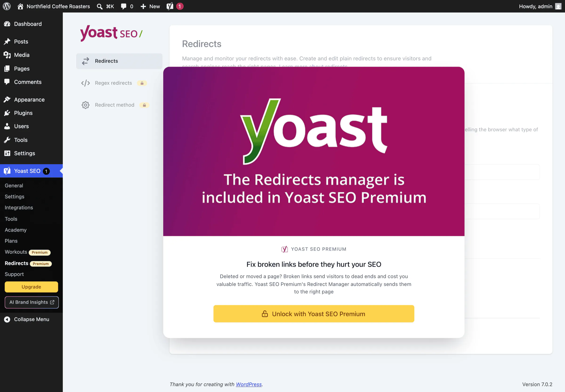Click the Plugins plug icon
Screen dimensions: 565x392
pos(7,113)
